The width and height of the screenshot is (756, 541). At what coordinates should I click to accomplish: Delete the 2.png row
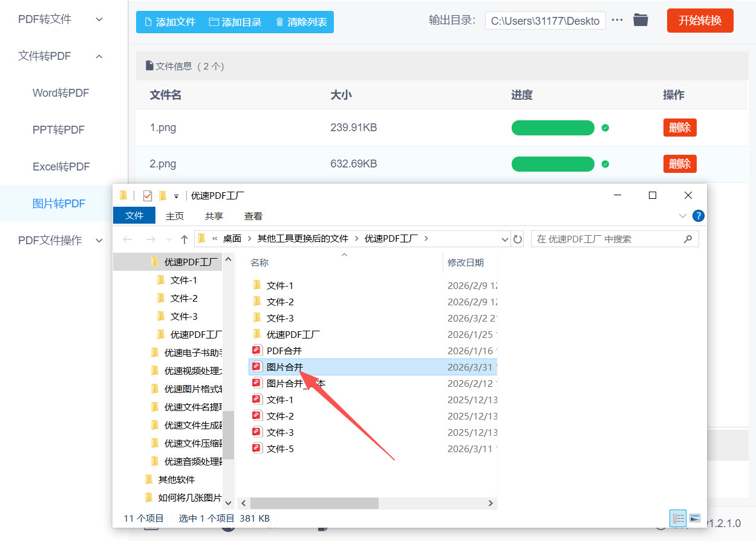click(x=680, y=164)
